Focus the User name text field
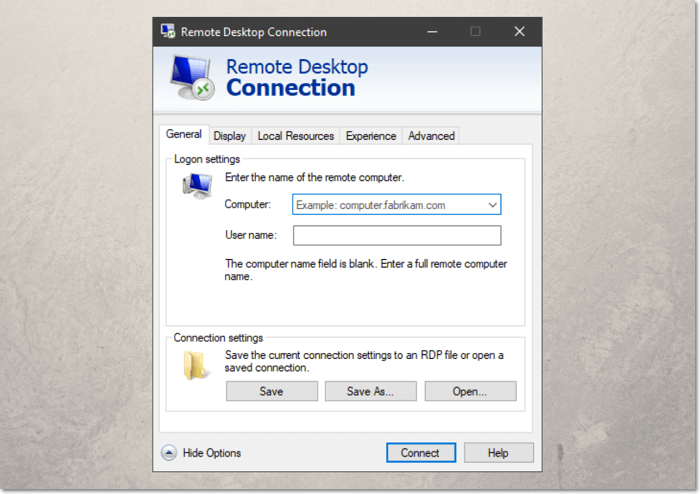This screenshot has height=494, width=700. [396, 236]
